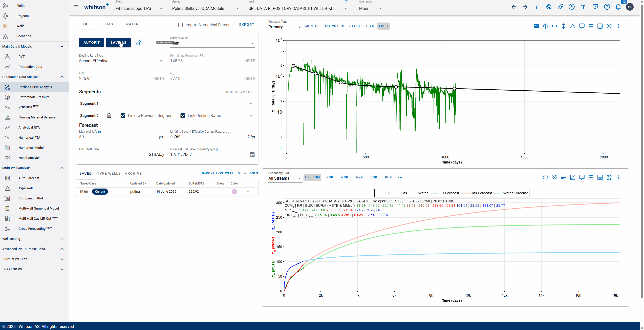
Task: Open Decline Curve Analysis in sidebar
Action: tap(34, 87)
